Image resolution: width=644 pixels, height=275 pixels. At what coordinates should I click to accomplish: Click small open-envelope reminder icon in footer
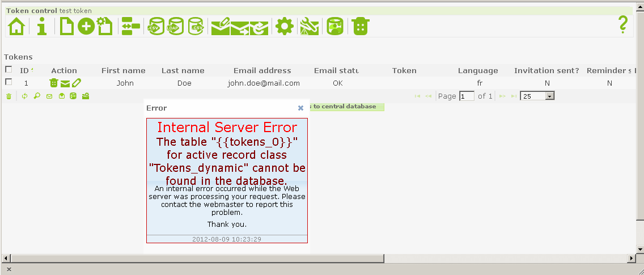[61, 96]
